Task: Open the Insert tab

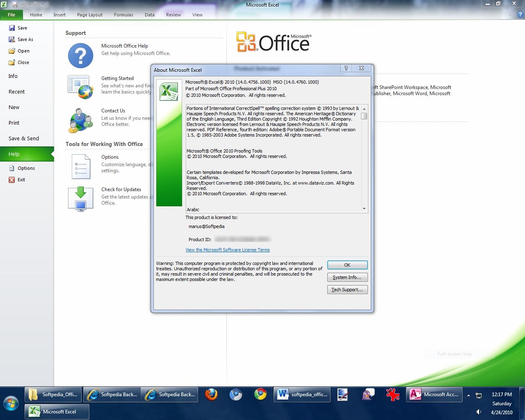Action: [59, 15]
